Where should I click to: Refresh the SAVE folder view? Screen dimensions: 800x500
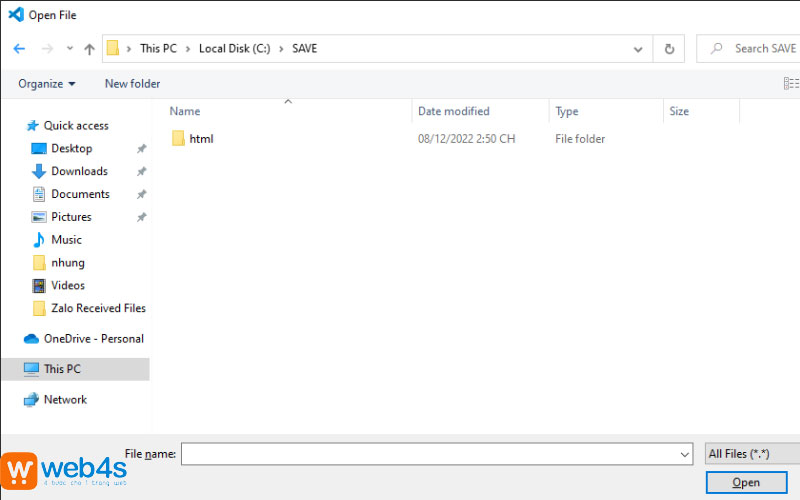[669, 49]
